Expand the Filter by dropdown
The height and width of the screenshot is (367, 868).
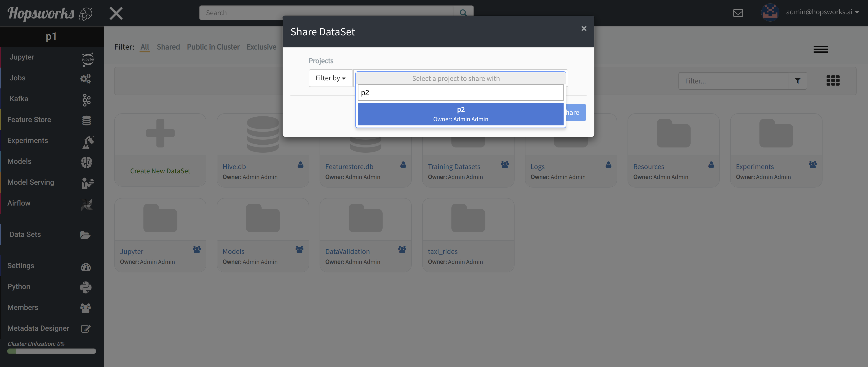tap(330, 78)
